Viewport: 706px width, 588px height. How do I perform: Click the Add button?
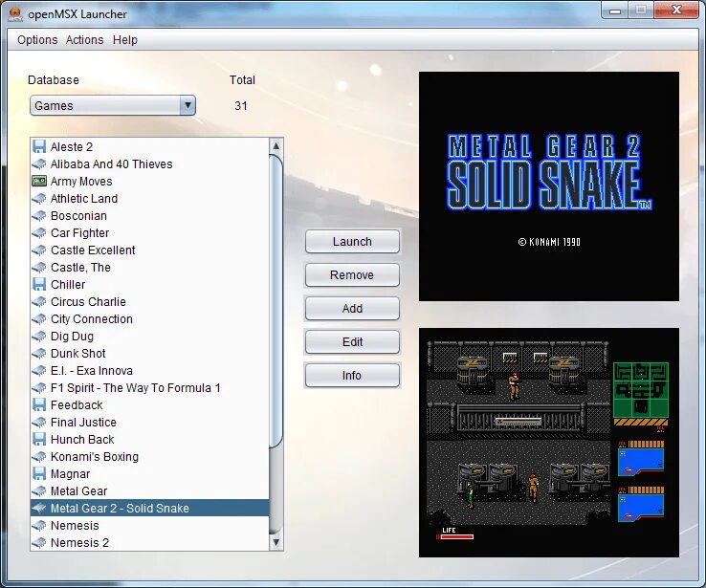352,308
